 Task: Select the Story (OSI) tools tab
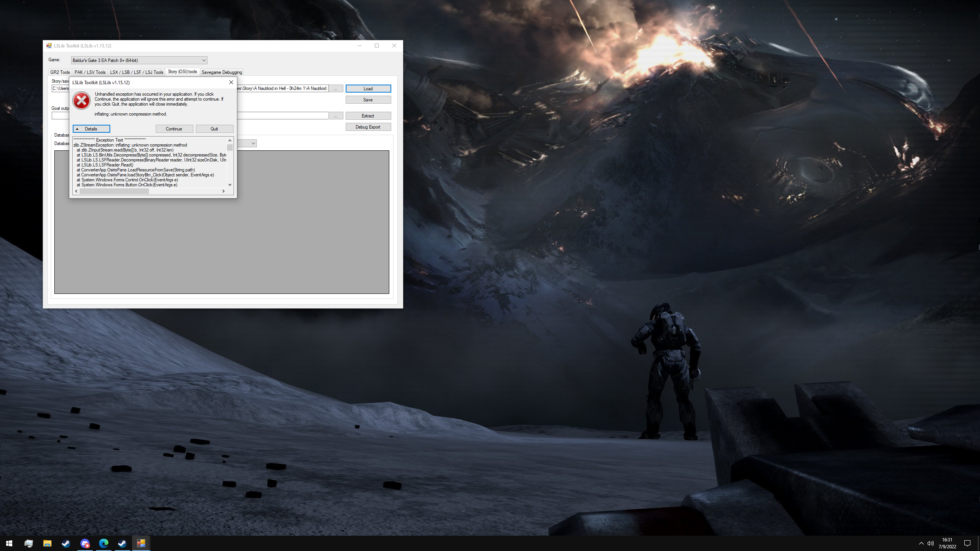(182, 72)
